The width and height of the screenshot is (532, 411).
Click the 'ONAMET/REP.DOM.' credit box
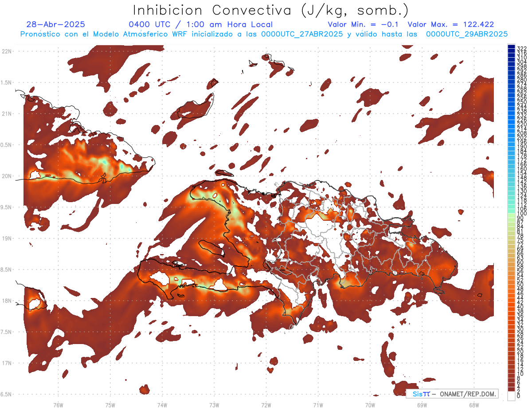point(452,394)
